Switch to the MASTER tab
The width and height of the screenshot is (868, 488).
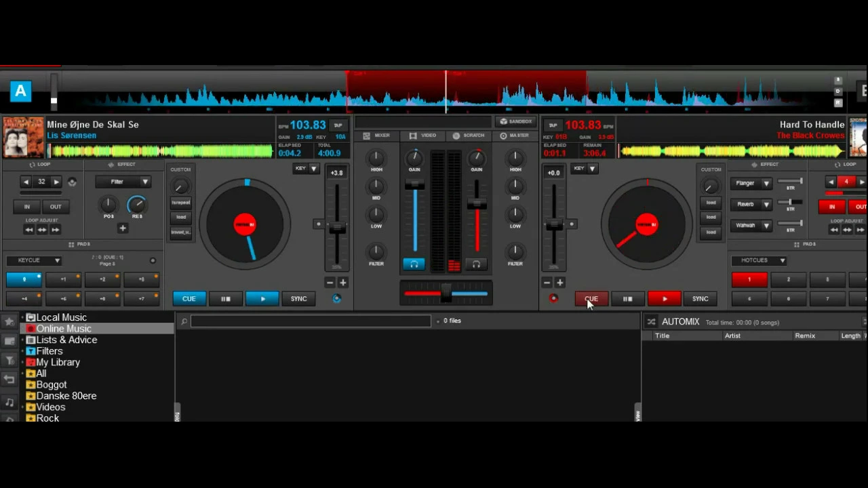tap(514, 136)
